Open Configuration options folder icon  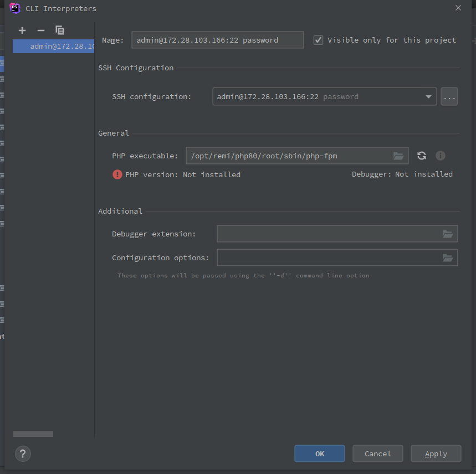point(448,258)
